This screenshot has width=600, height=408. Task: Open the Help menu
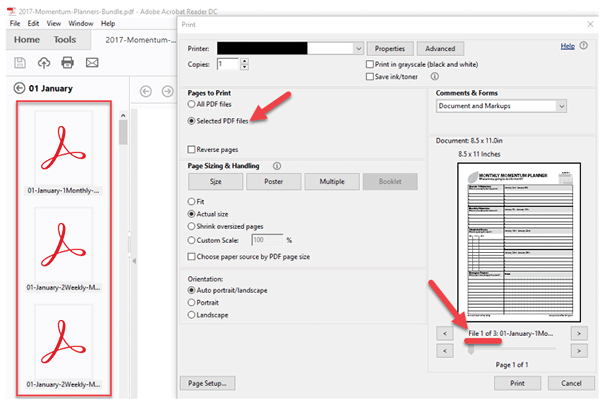click(108, 23)
